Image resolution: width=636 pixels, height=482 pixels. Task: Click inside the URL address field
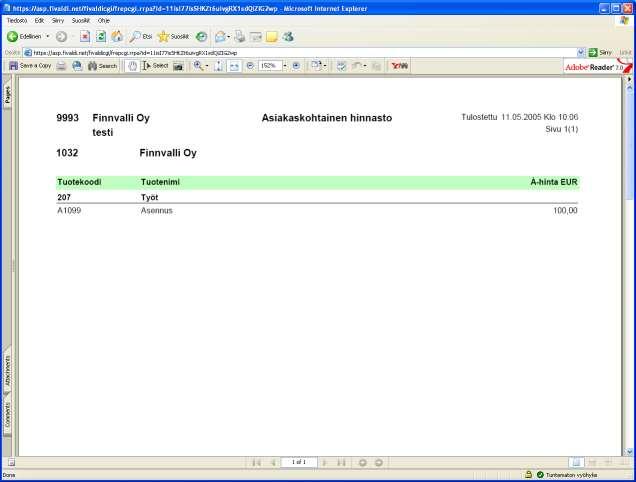click(300, 53)
